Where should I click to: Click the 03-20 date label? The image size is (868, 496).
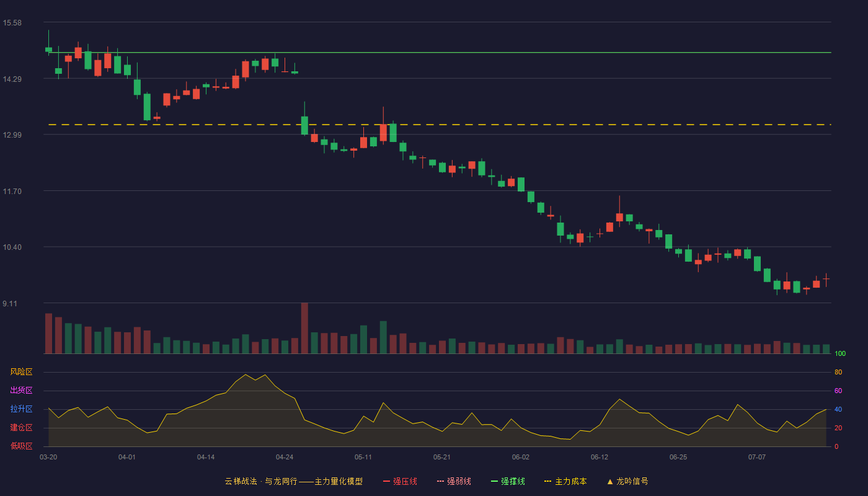point(48,457)
